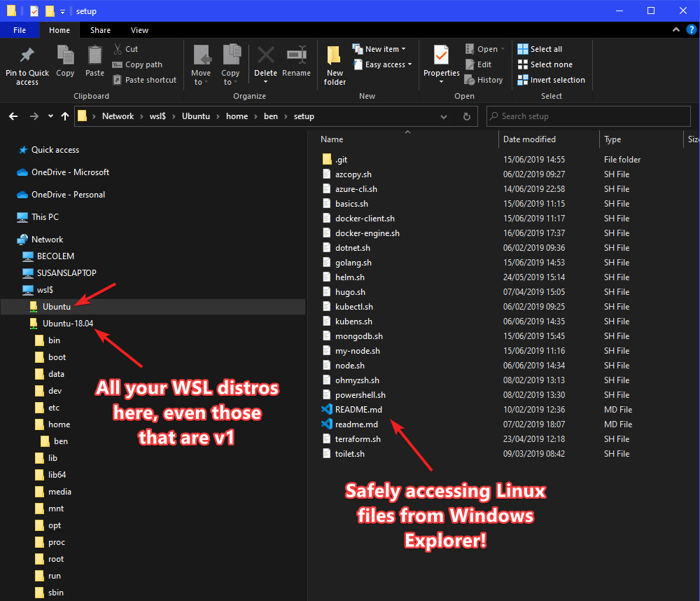Switch to the View ribbon tab
Image resolution: width=700 pixels, height=601 pixels.
click(139, 30)
